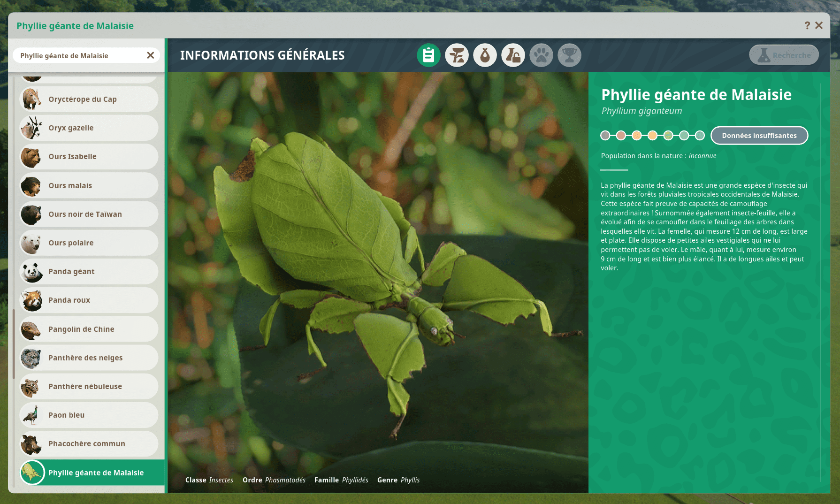Open the habitat tree tab icon
The width and height of the screenshot is (840, 504).
pos(457,55)
